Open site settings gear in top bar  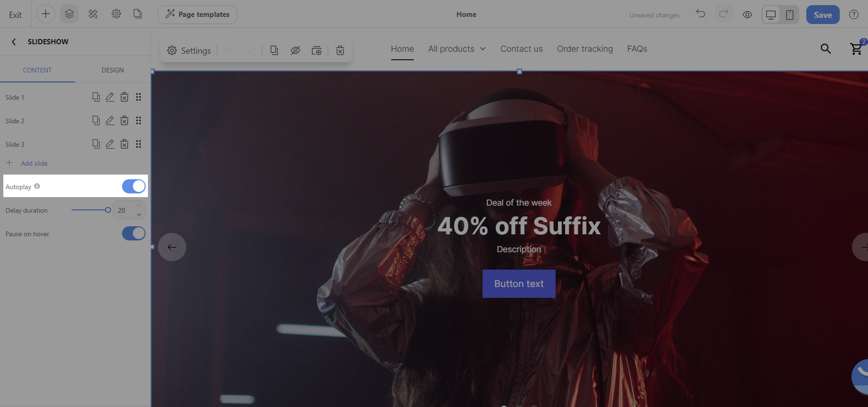[x=116, y=14]
